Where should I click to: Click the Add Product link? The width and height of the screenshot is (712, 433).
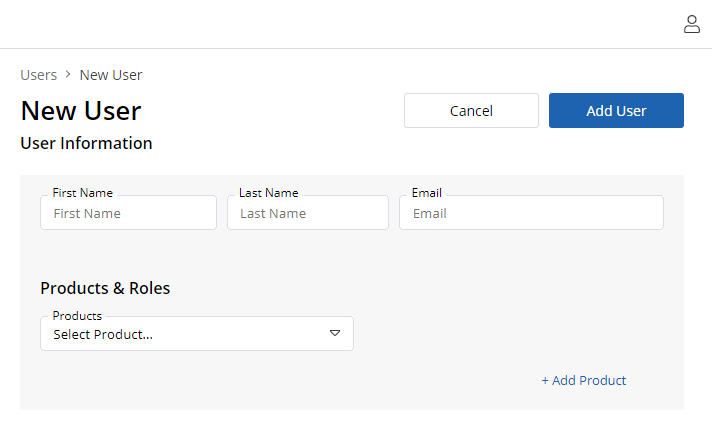[584, 380]
